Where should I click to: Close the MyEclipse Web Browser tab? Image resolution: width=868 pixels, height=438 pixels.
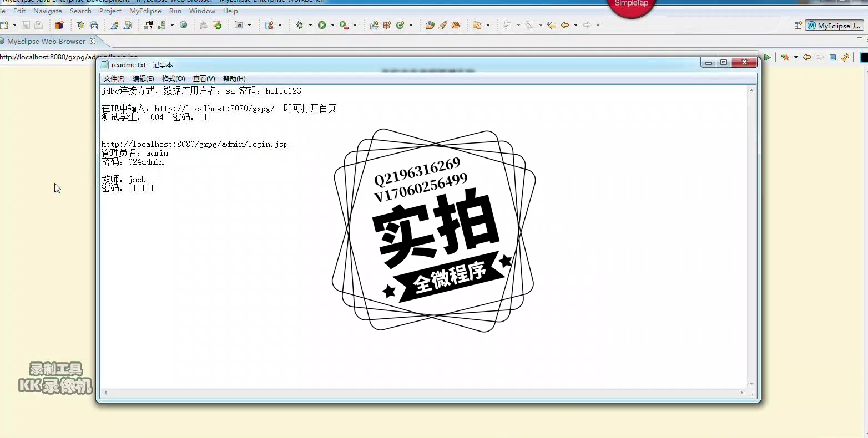click(93, 41)
